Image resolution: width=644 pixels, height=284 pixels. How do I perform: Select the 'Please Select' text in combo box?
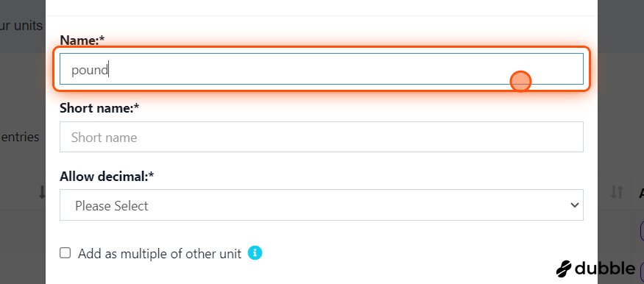tap(111, 205)
